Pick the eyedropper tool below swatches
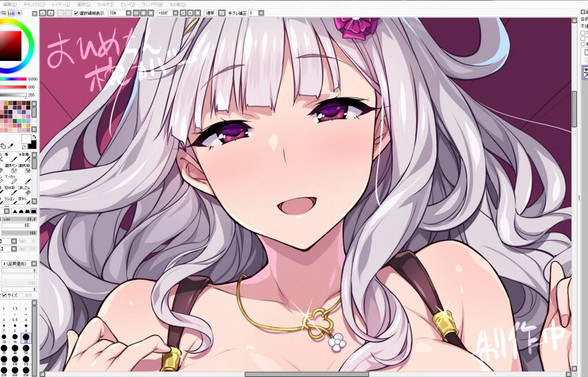Screen dimensions: 588x377 11,145
